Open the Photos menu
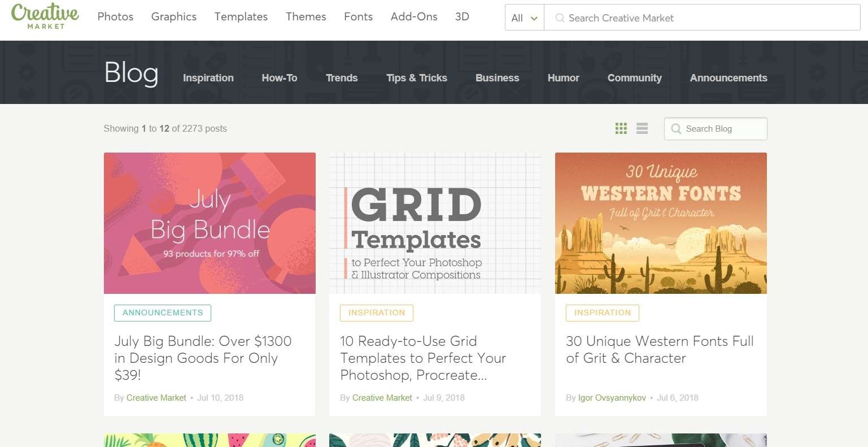 point(115,16)
